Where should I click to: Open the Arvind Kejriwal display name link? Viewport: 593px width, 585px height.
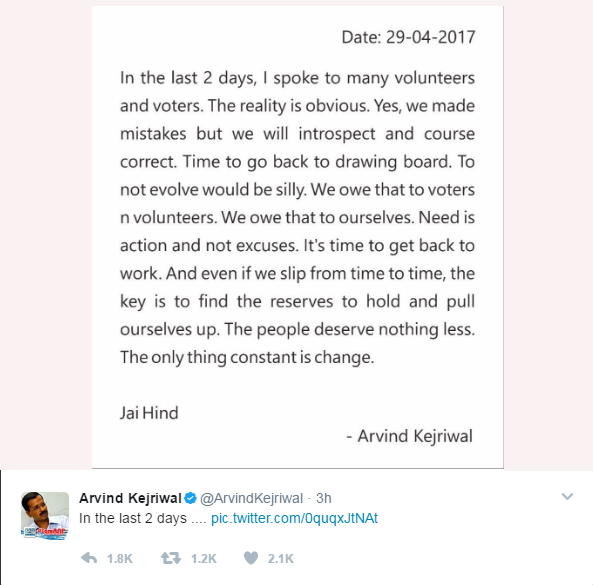tap(130, 498)
